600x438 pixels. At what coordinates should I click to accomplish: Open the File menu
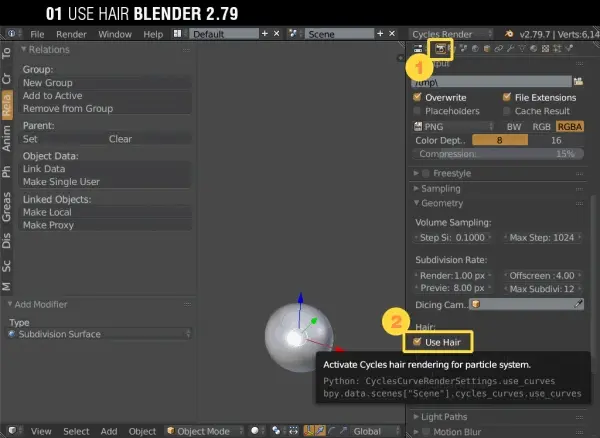[37, 34]
